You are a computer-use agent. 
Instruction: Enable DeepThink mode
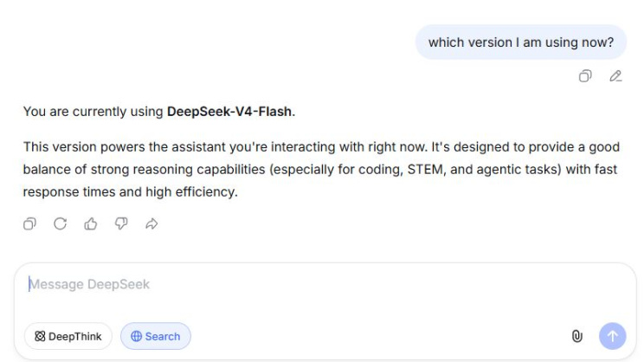[x=68, y=336]
